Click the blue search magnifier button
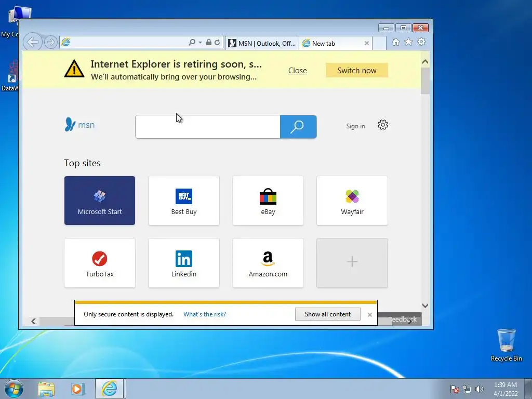The image size is (532, 399). (x=298, y=127)
